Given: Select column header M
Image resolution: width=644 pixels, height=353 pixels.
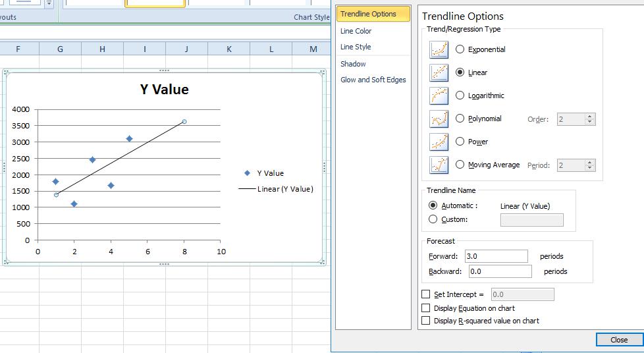Looking at the screenshot, I should tap(313, 49).
